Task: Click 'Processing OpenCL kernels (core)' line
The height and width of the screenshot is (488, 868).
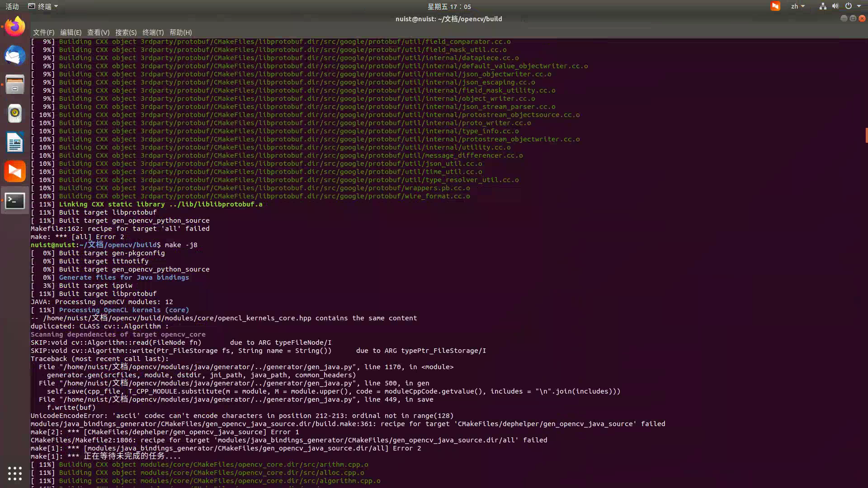Action: click(110, 310)
